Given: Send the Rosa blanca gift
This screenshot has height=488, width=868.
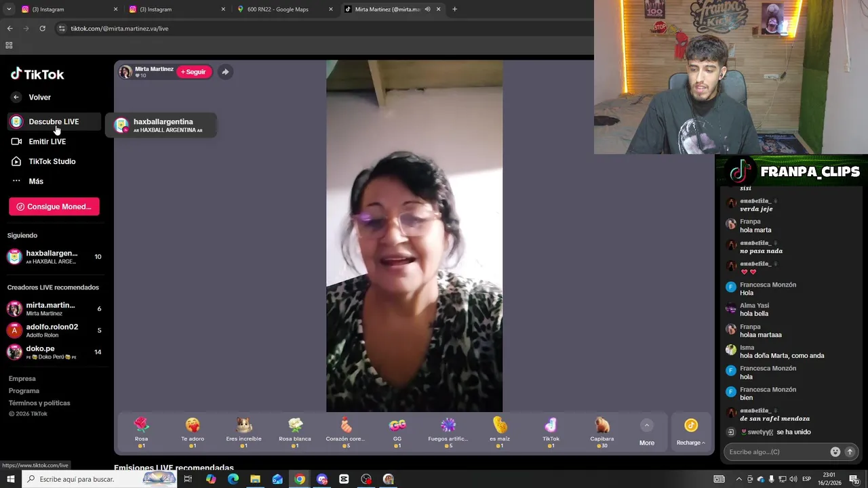Looking at the screenshot, I should pos(295,432).
